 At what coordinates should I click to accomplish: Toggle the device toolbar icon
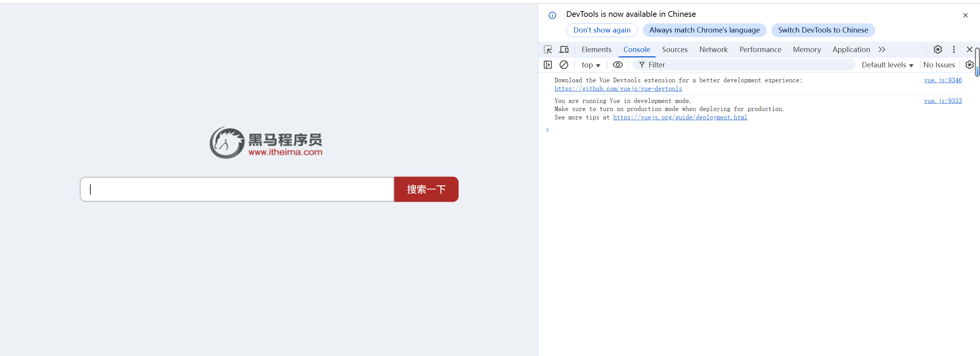pos(564,49)
